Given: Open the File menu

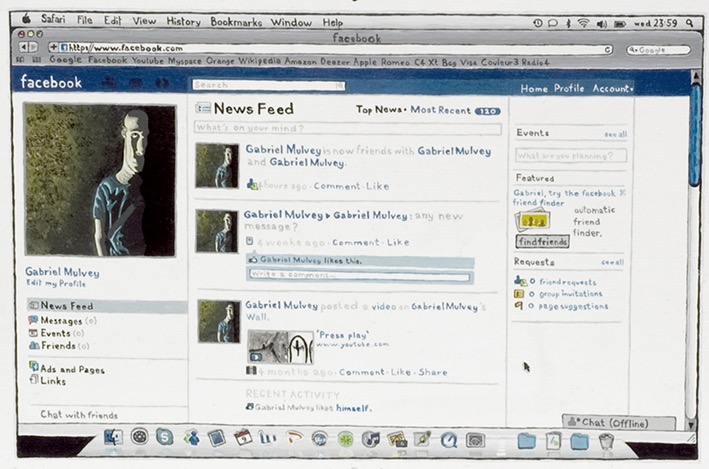Looking at the screenshot, I should [x=85, y=20].
